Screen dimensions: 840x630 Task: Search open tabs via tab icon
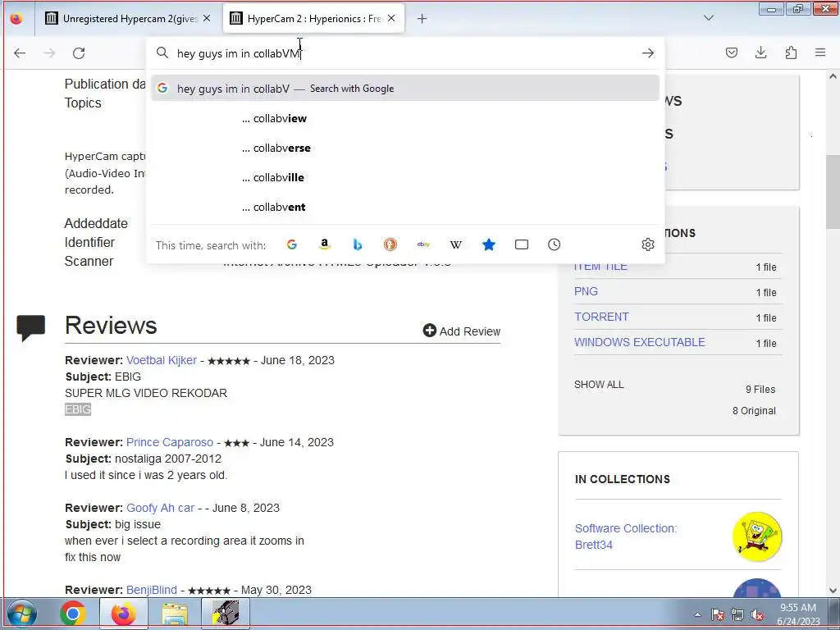click(521, 244)
